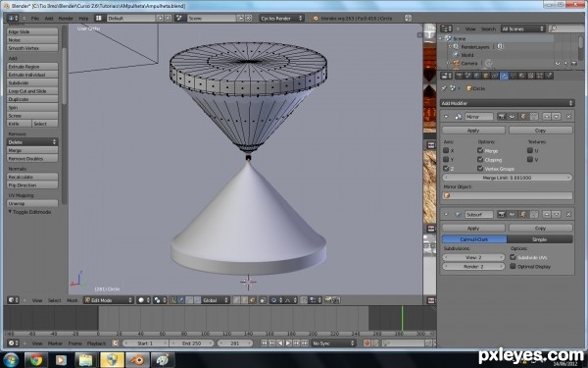588x368 pixels.
Task: Open the Object cube properties tab
Action: point(486,76)
